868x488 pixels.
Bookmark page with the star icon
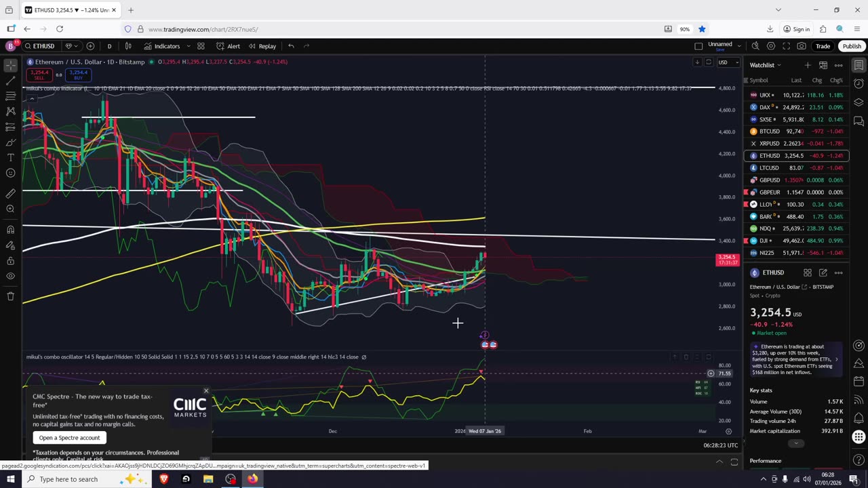(x=702, y=29)
